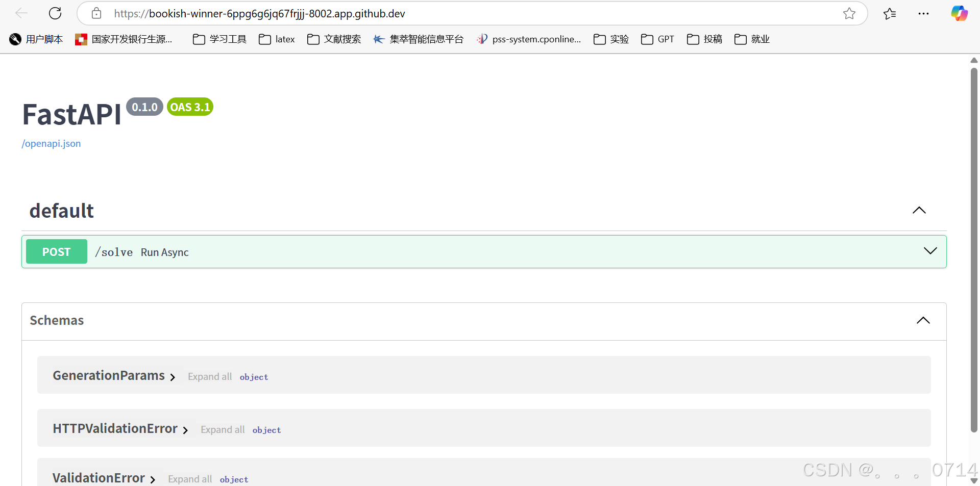Open the 就业 bookmark folder
Screen dimensions: 980x486
coord(752,39)
